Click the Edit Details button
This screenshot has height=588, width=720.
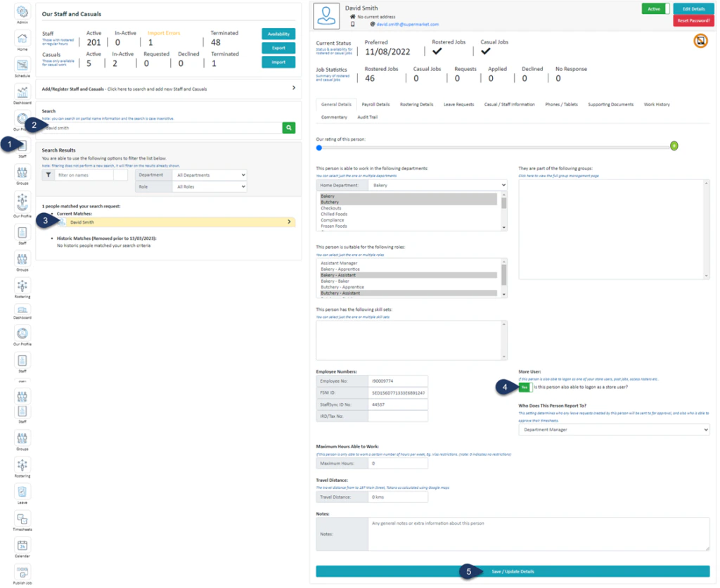tap(693, 8)
